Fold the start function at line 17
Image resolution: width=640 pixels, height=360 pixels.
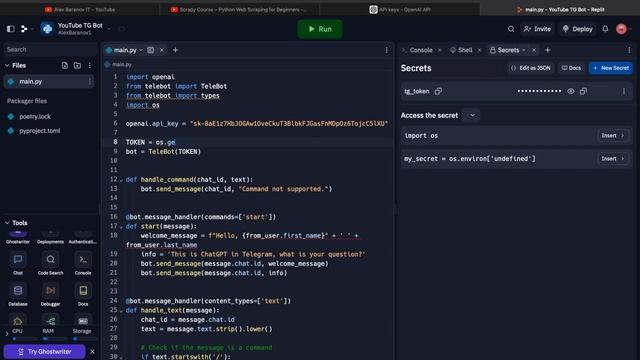[x=121, y=227]
